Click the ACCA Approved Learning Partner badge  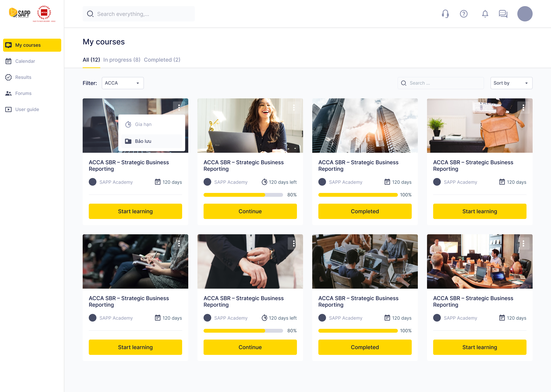(x=44, y=14)
